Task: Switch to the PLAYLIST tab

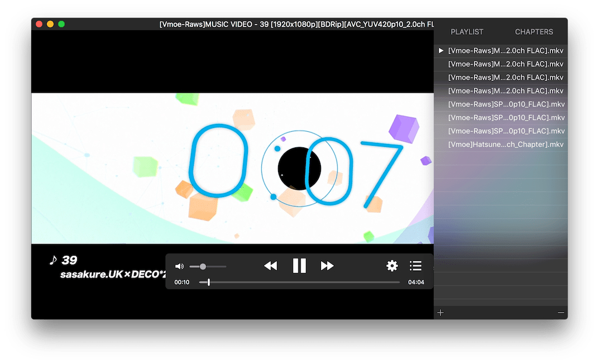Action: point(467,32)
